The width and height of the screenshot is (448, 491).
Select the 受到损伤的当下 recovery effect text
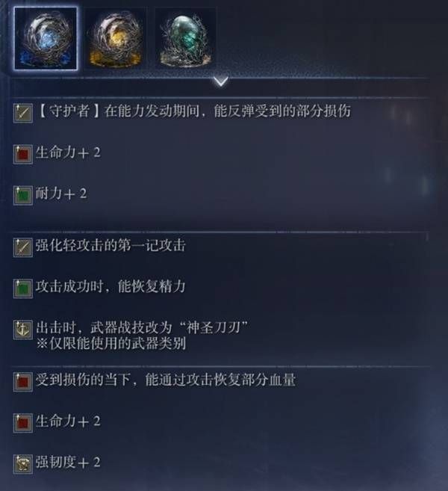166,380
